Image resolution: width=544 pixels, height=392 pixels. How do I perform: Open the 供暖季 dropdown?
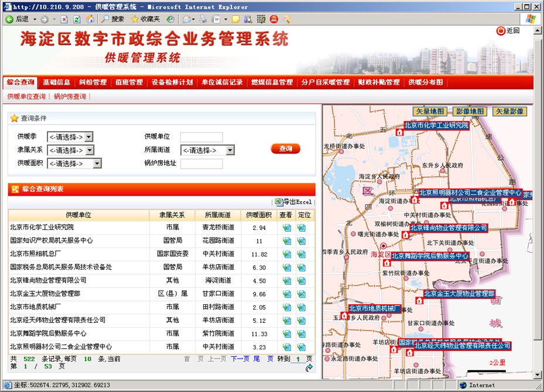tap(89, 137)
